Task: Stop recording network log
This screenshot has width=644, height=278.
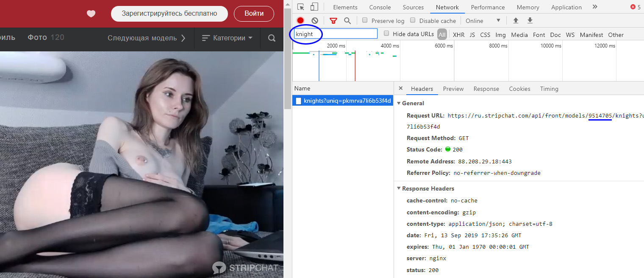Action: tap(300, 20)
